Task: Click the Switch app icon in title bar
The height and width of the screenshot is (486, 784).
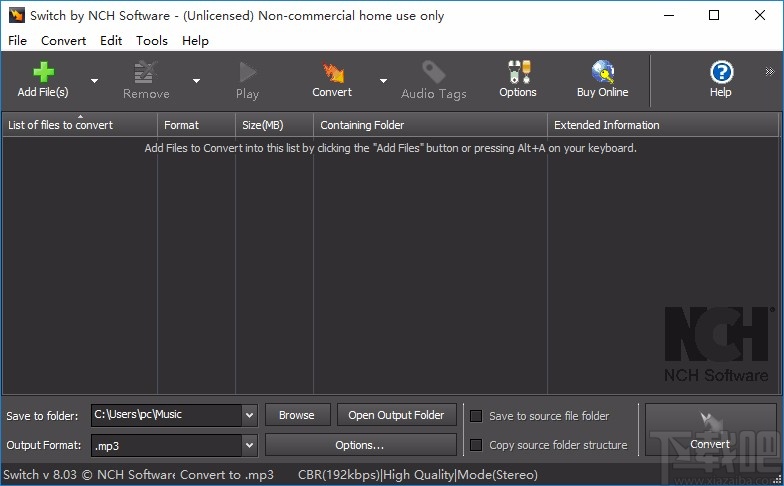Action: 16,15
